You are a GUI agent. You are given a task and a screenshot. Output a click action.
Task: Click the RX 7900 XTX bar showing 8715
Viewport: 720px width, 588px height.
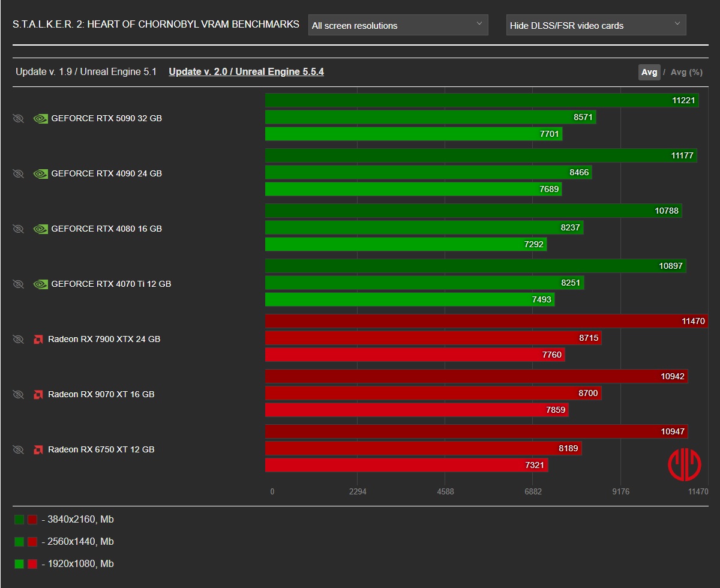coord(433,338)
